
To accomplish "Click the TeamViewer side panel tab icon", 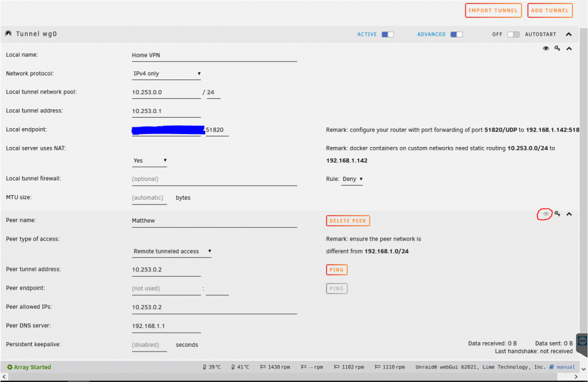I will (x=582, y=341).
